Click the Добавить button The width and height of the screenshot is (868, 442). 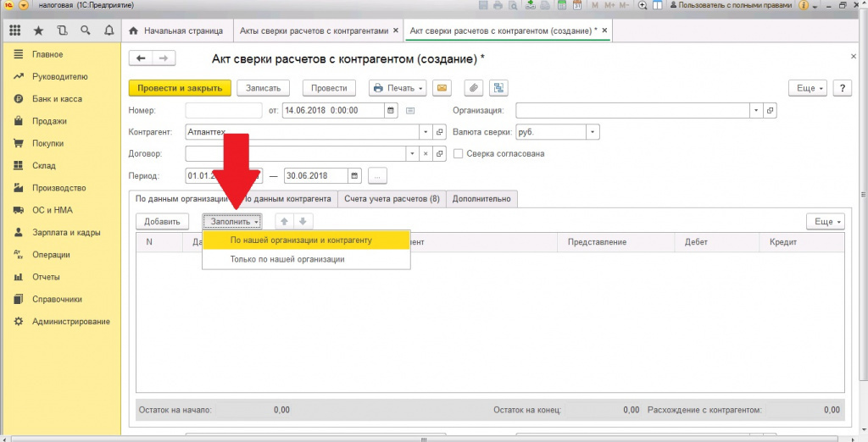click(162, 221)
